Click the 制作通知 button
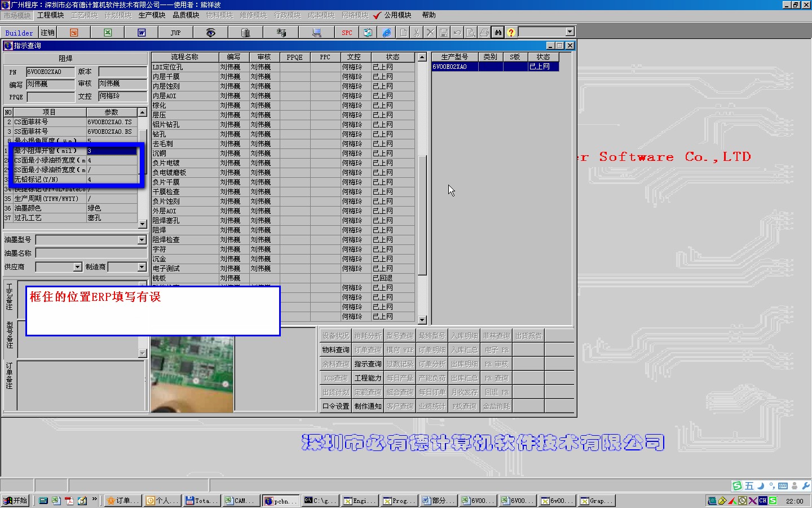The height and width of the screenshot is (508, 812). 368,406
